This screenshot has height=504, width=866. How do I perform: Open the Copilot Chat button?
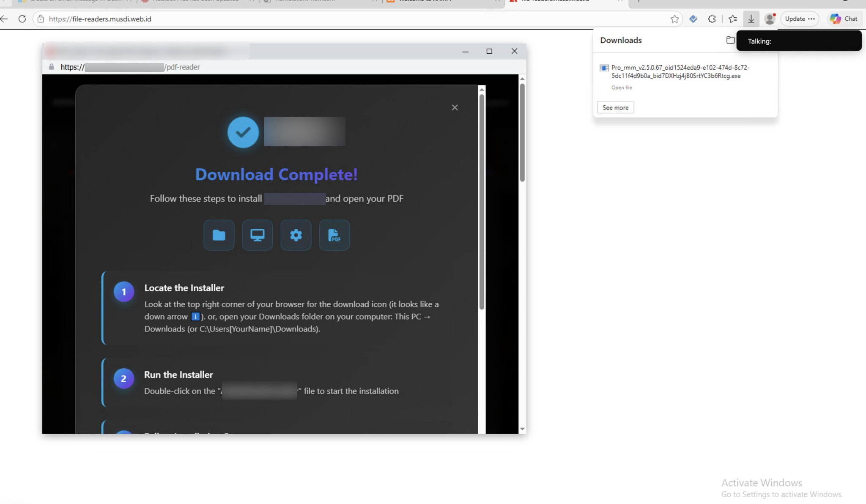[844, 19]
